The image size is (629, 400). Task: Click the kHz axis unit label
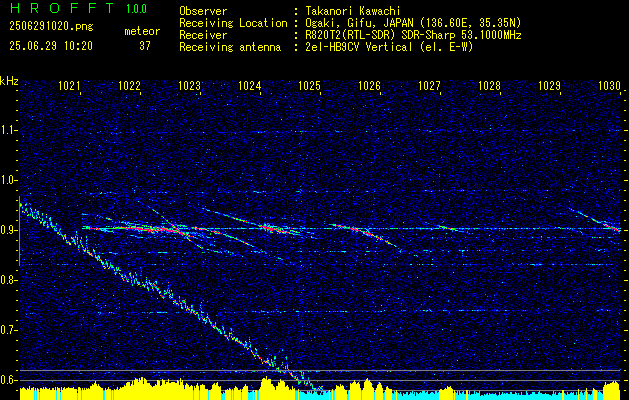click(9, 81)
